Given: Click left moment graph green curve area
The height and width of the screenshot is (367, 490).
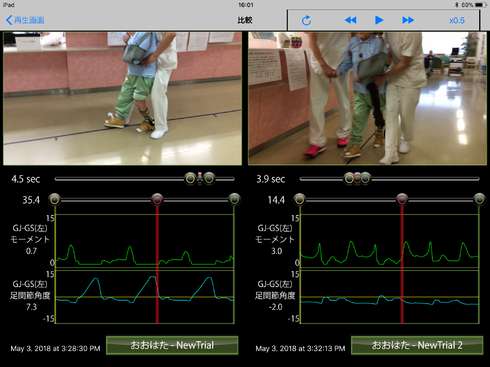Looking at the screenshot, I should 144,241.
